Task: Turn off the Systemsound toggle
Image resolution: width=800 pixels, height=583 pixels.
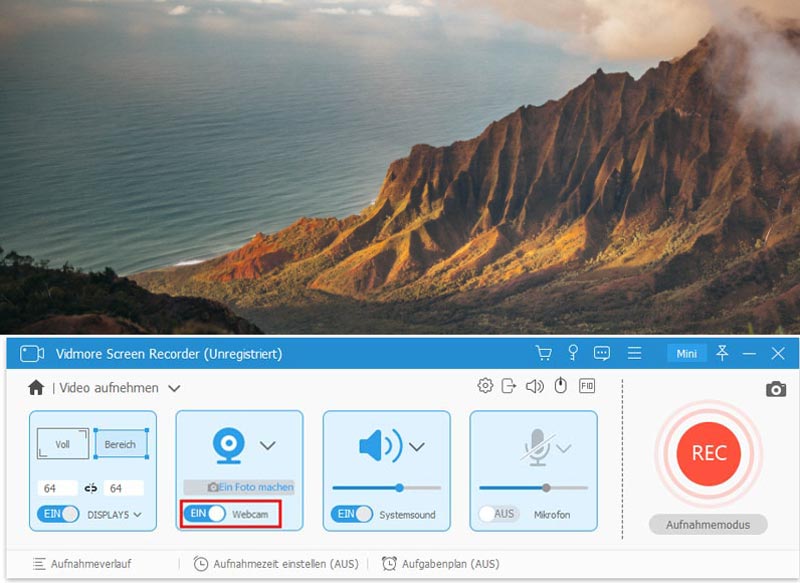Action: (352, 514)
